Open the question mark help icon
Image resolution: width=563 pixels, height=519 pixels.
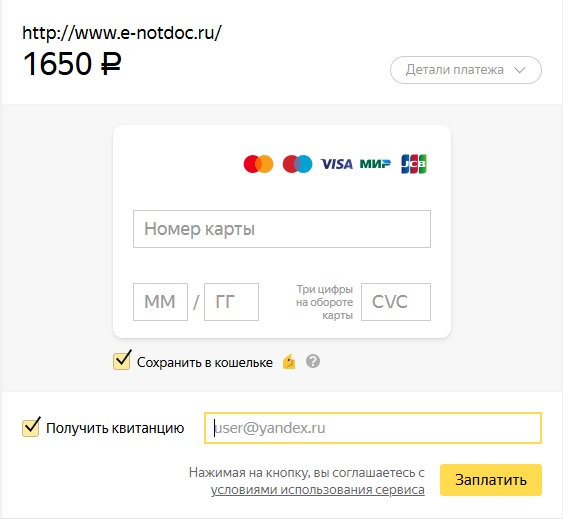coord(313,361)
